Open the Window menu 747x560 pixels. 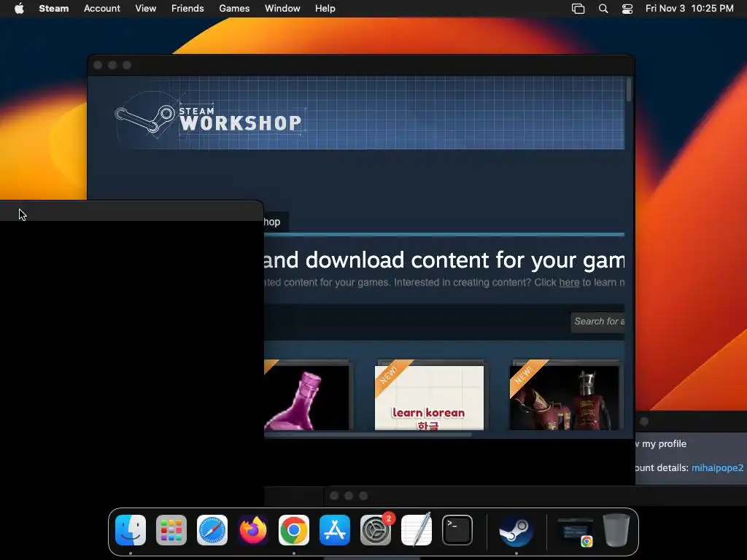(x=282, y=8)
